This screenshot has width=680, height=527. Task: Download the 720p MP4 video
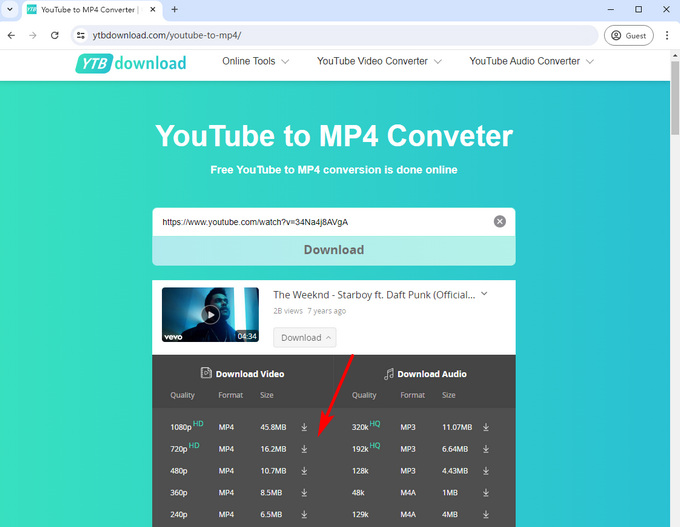(304, 449)
